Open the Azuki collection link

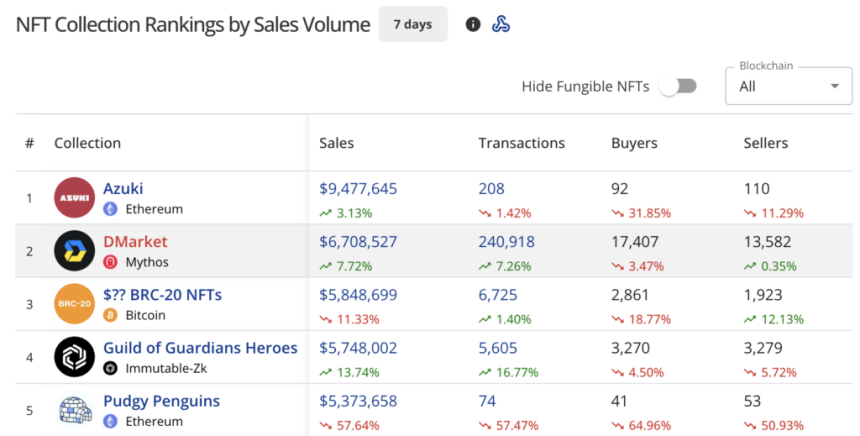123,188
